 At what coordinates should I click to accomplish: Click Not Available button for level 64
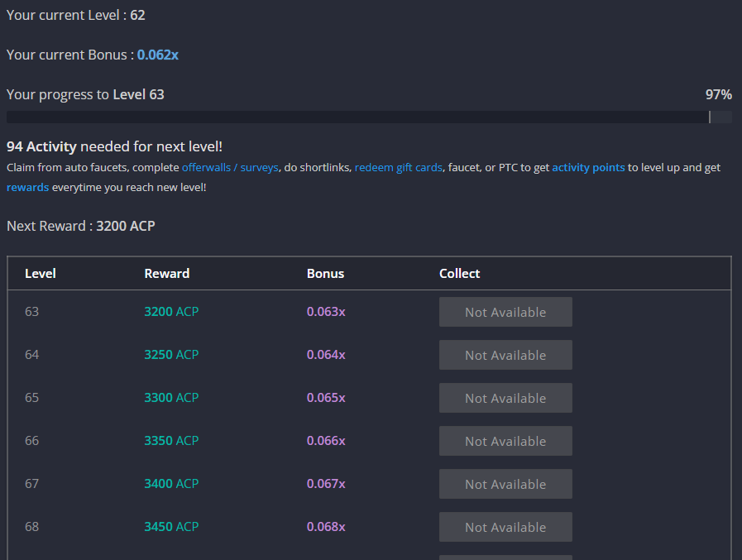click(505, 355)
